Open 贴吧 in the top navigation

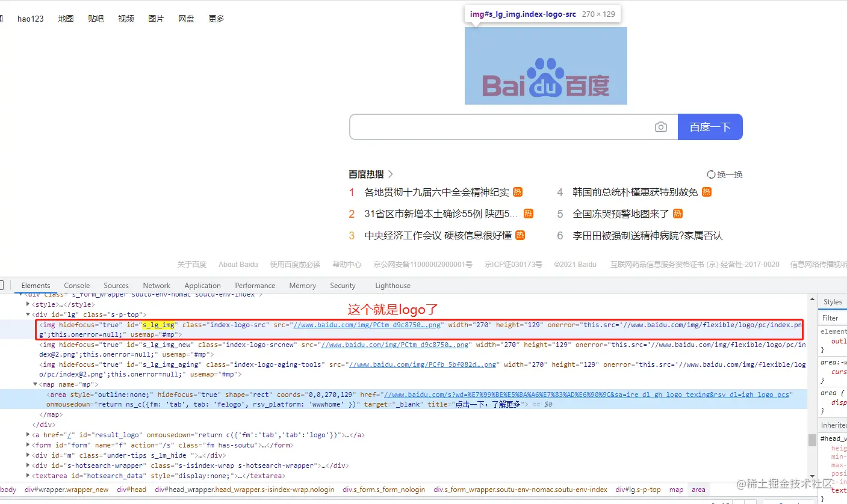tap(96, 19)
